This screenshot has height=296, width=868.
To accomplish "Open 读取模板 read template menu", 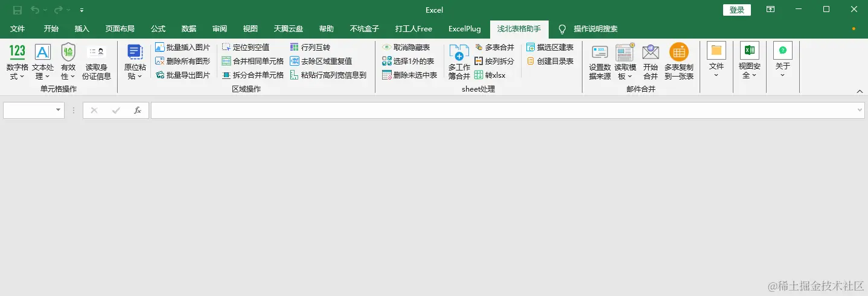I will pyautogui.click(x=626, y=62).
